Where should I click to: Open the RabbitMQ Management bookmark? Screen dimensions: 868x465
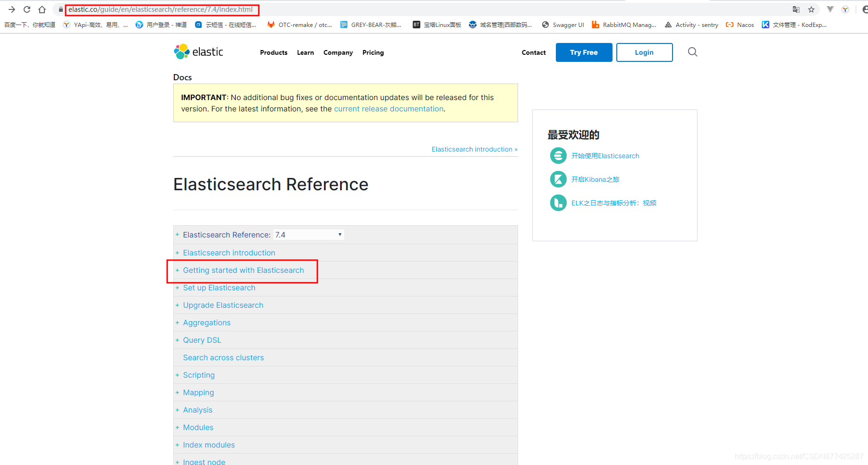(x=624, y=25)
